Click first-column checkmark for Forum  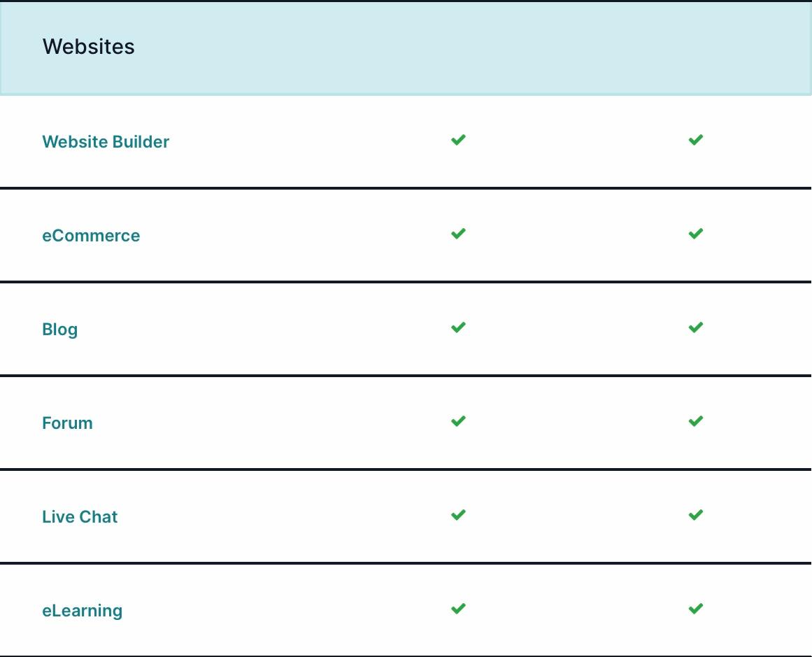(x=458, y=421)
